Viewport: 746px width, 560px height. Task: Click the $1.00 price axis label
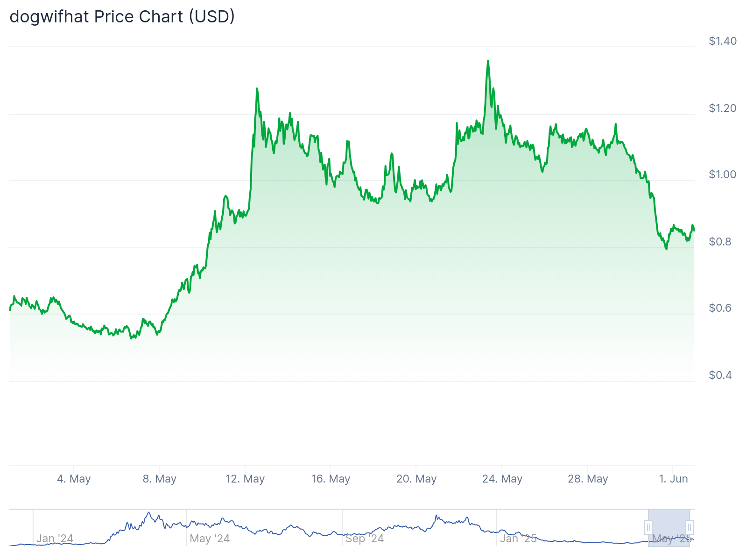click(x=723, y=175)
